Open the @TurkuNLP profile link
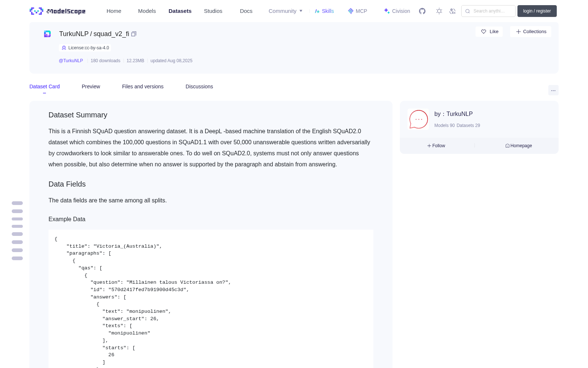Viewport: 588px width, 368px height. pyautogui.click(x=71, y=61)
